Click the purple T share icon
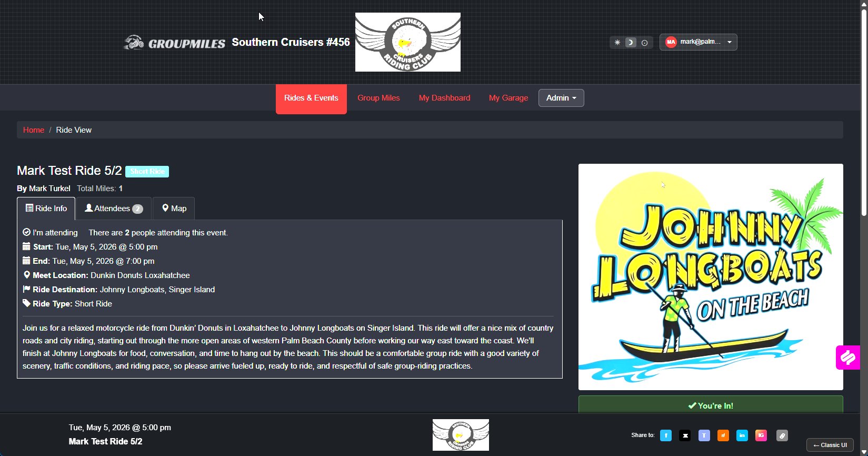868x456 pixels. point(704,435)
